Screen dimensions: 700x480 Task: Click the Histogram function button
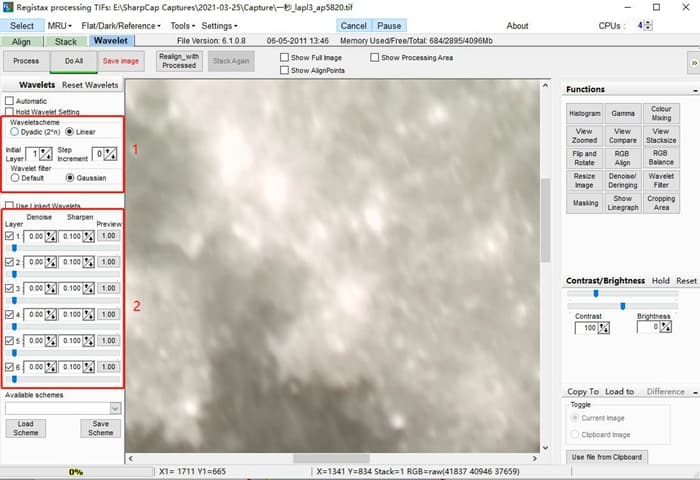(x=585, y=113)
